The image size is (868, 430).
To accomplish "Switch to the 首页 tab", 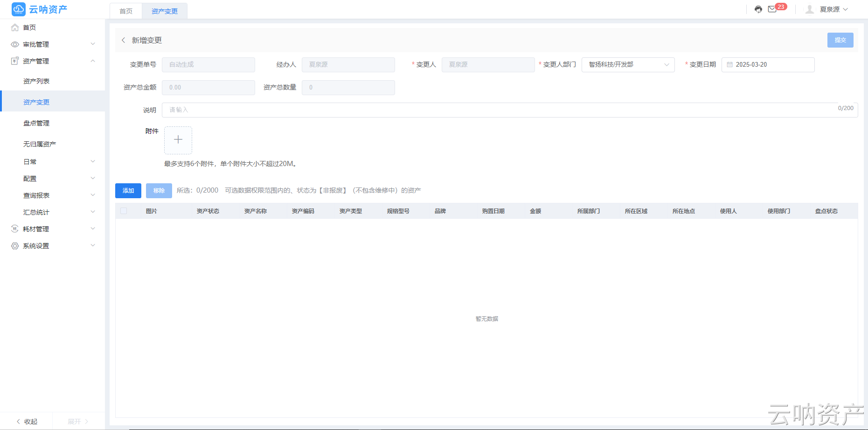I will click(x=126, y=11).
